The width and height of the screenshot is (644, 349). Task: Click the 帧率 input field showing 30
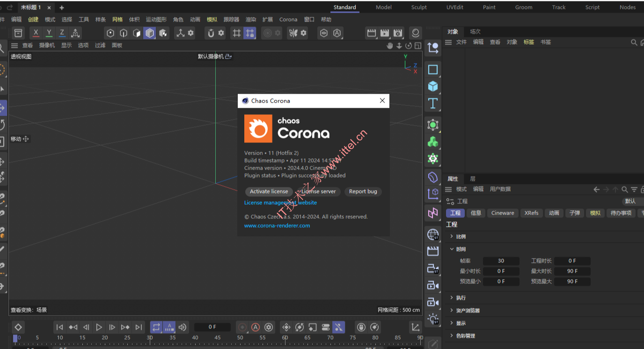tap(501, 261)
